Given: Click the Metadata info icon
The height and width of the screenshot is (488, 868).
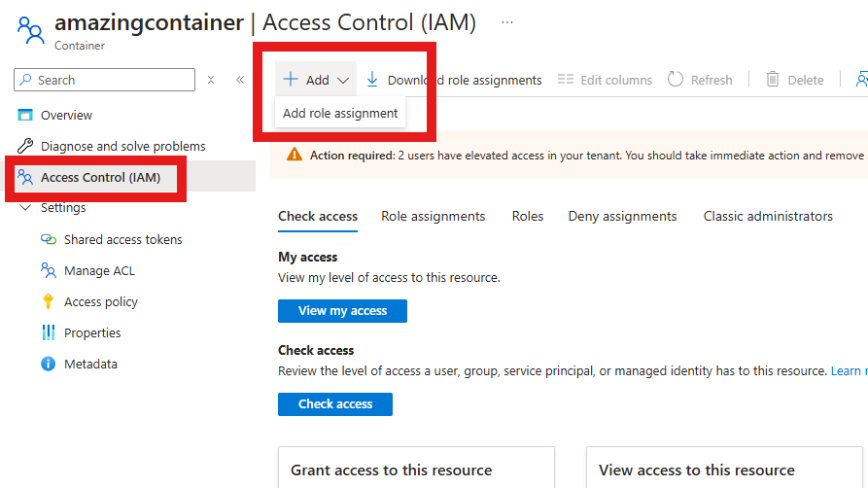Looking at the screenshot, I should point(49,364).
